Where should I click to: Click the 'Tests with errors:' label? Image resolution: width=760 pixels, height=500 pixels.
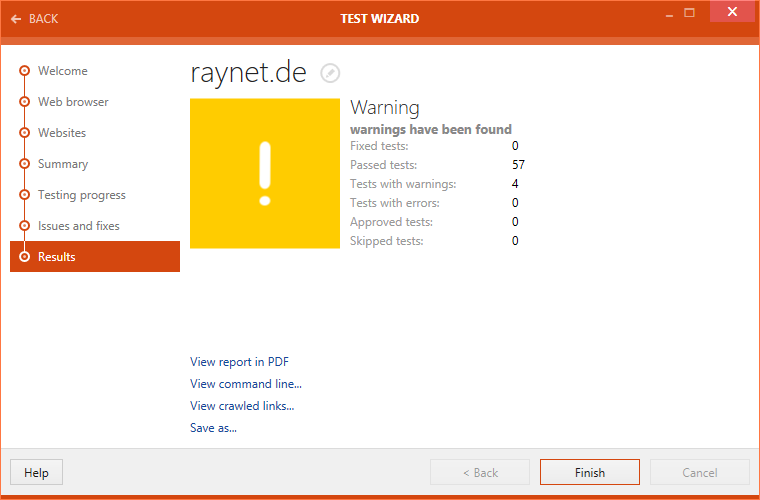click(395, 203)
